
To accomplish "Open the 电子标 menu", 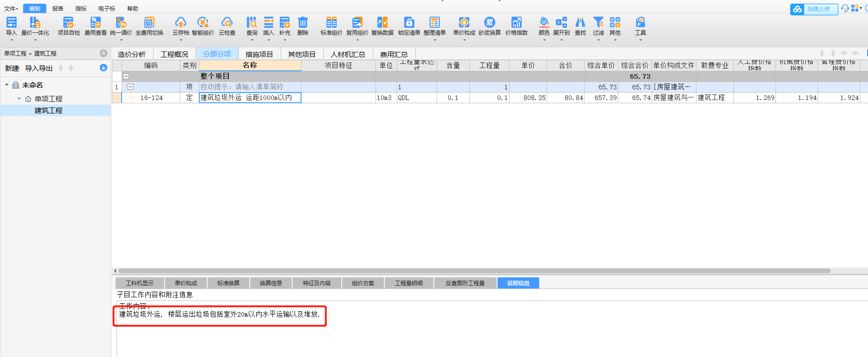I will coord(107,8).
